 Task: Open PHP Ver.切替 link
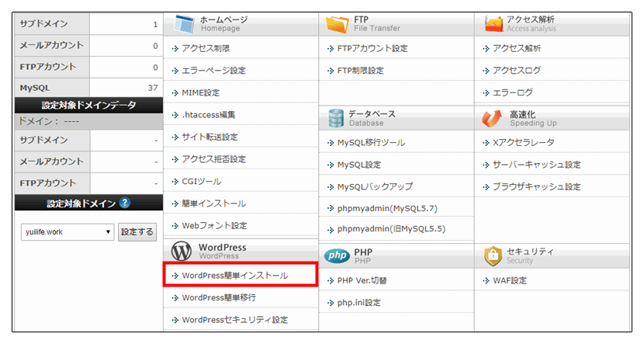click(x=362, y=280)
